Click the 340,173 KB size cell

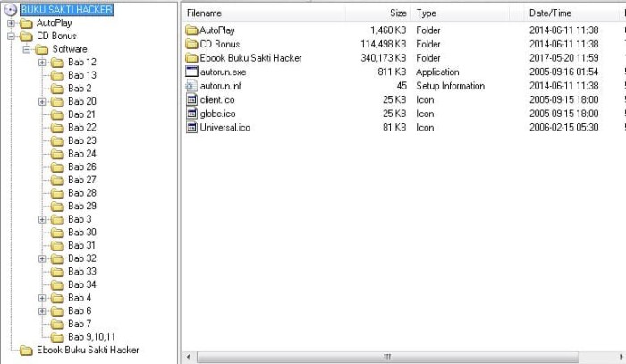pyautogui.click(x=384, y=58)
